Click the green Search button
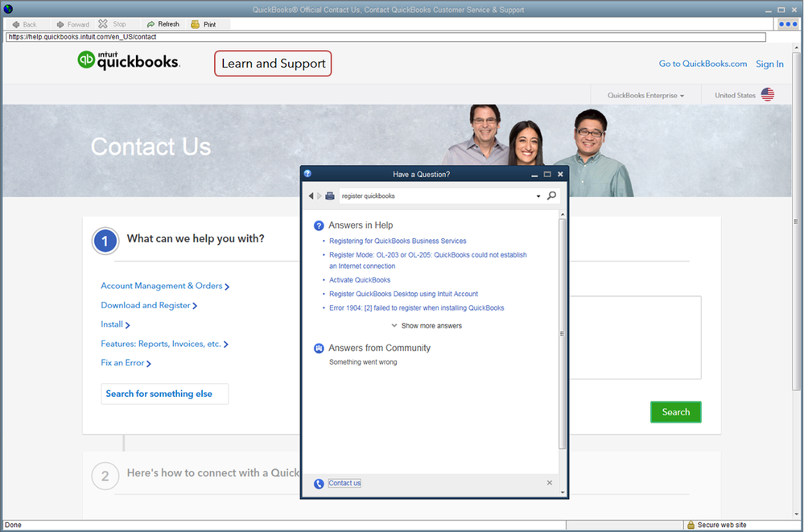This screenshot has height=532, width=804. [675, 412]
